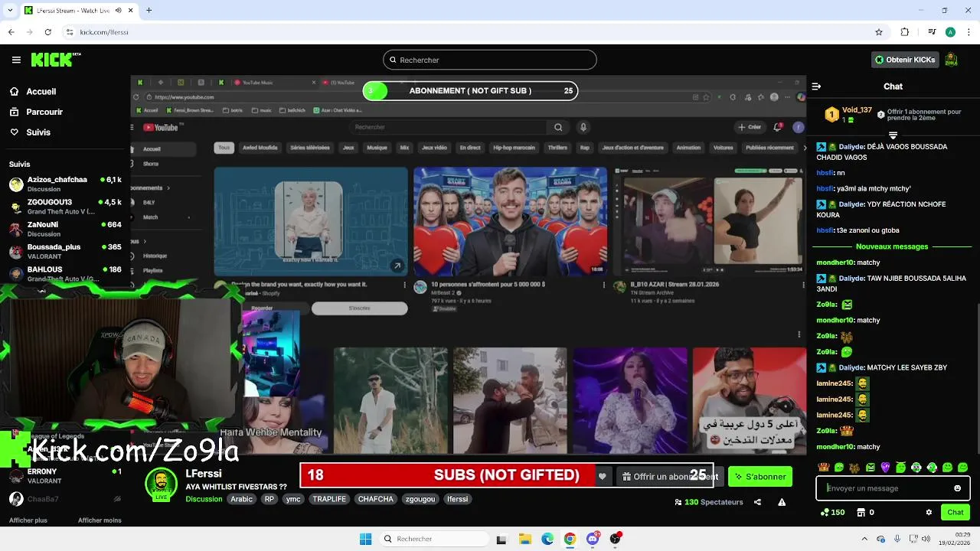Click the ymc tag
The height and width of the screenshot is (551, 980).
(x=293, y=499)
